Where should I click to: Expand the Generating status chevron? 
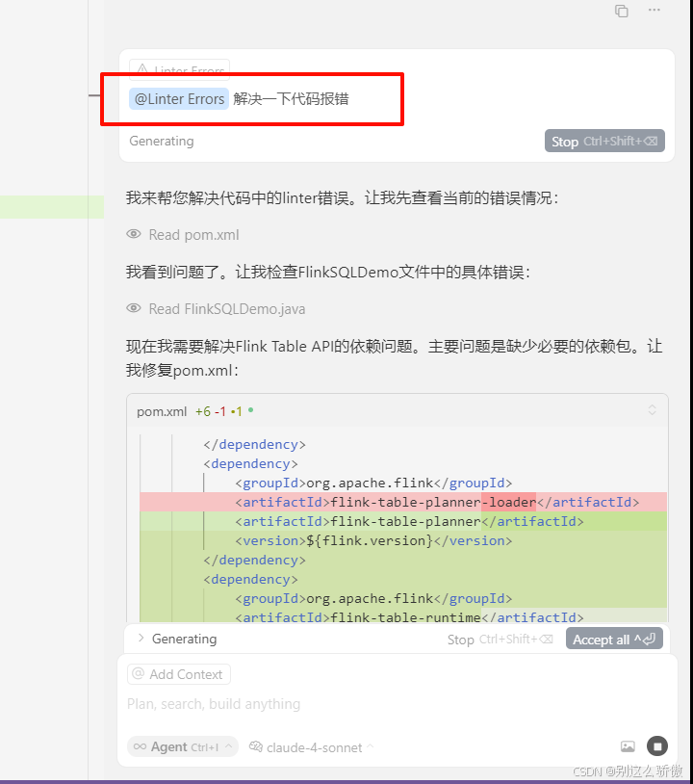click(141, 638)
